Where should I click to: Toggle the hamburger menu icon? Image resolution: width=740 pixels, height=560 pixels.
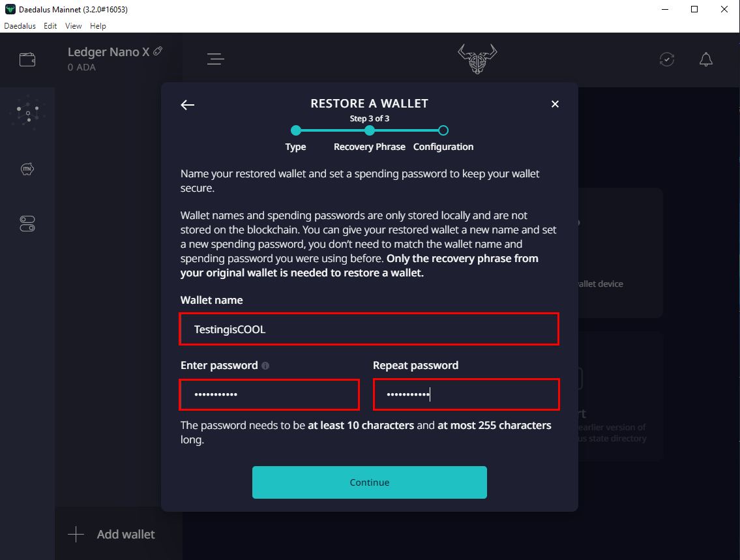pyautogui.click(x=216, y=59)
